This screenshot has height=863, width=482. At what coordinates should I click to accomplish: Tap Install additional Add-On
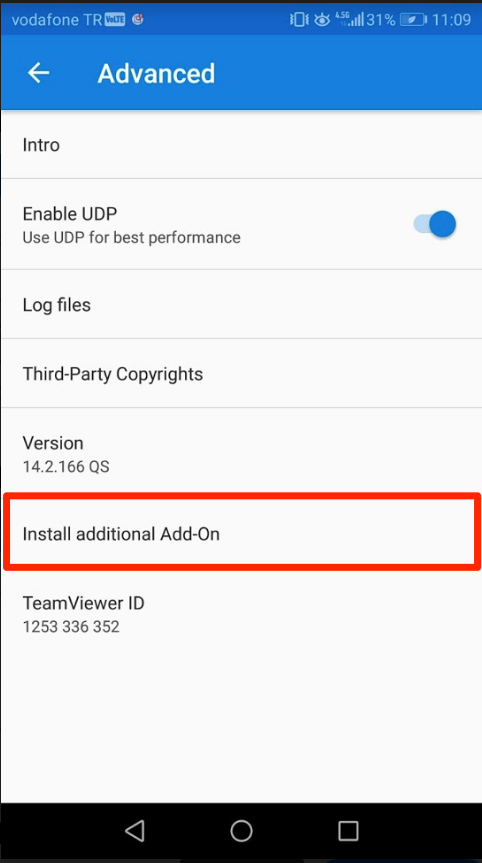241,533
